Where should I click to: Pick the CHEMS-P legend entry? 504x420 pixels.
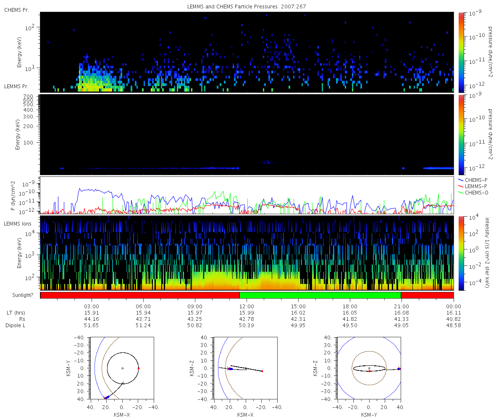(472, 180)
